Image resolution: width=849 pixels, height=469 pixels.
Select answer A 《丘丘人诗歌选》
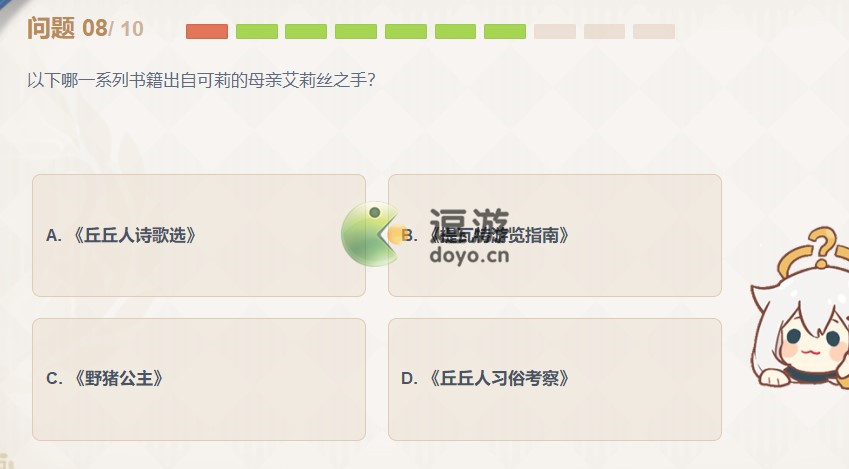point(199,235)
